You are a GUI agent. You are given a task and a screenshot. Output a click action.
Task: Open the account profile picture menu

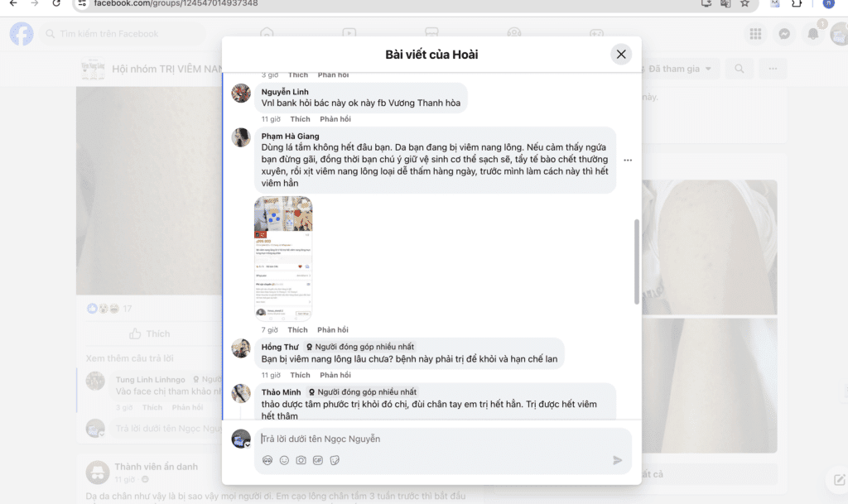[x=840, y=34]
